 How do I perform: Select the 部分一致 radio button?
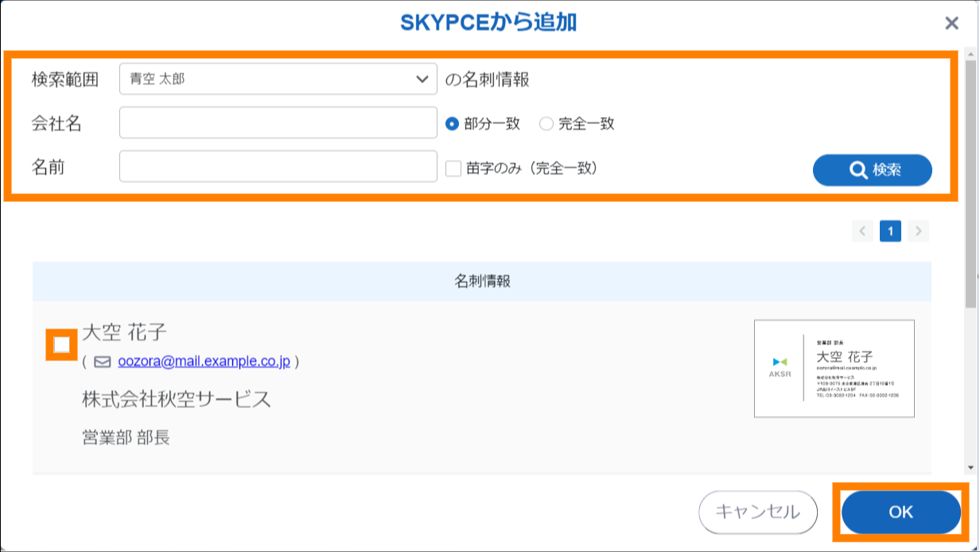tap(453, 123)
